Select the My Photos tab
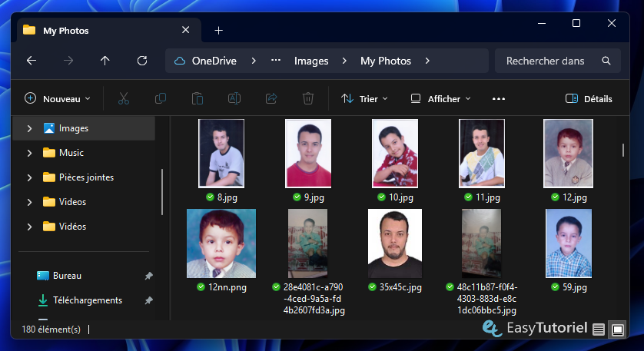Screen dimensions: 644x351 pos(109,31)
